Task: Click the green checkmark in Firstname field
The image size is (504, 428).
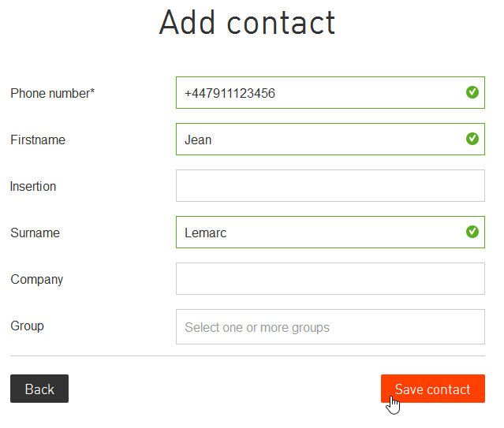Action: click(x=472, y=139)
